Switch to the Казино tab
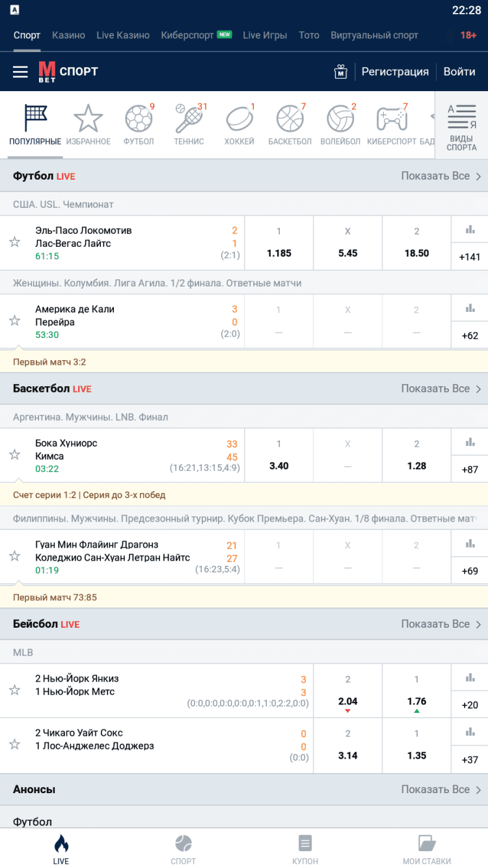 click(68, 35)
